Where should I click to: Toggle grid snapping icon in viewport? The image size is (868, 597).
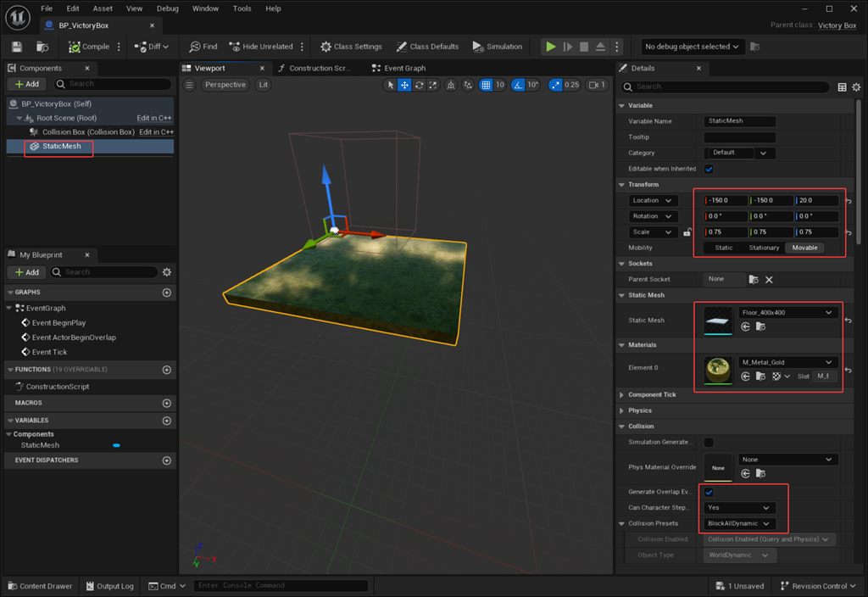(x=486, y=85)
